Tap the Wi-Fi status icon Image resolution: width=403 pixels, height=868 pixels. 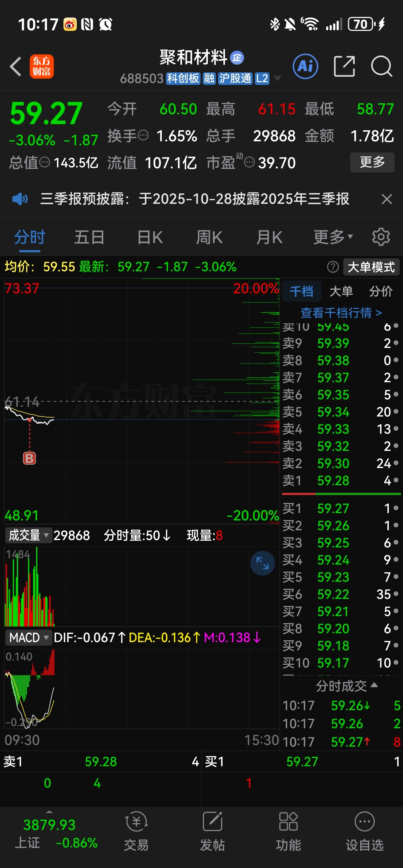(310, 24)
